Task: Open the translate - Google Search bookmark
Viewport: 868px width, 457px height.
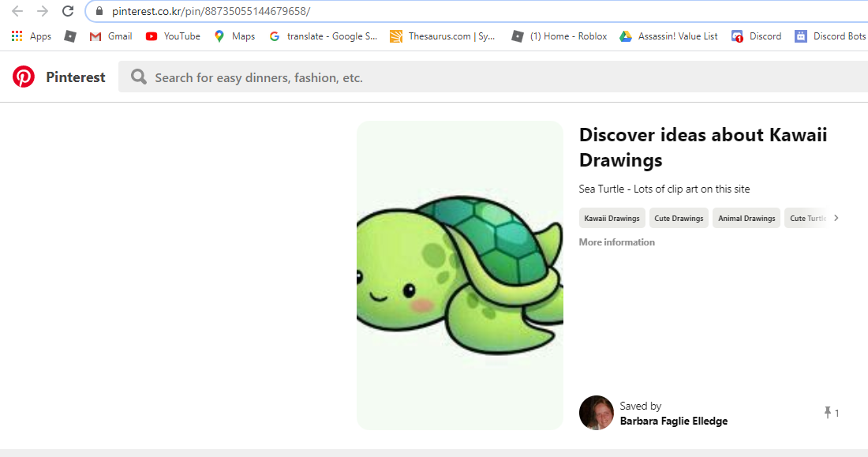Action: (x=323, y=36)
